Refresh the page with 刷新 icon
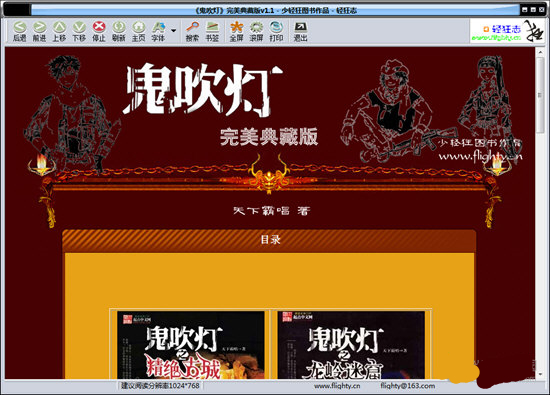This screenshot has height=395, width=550. tap(119, 31)
